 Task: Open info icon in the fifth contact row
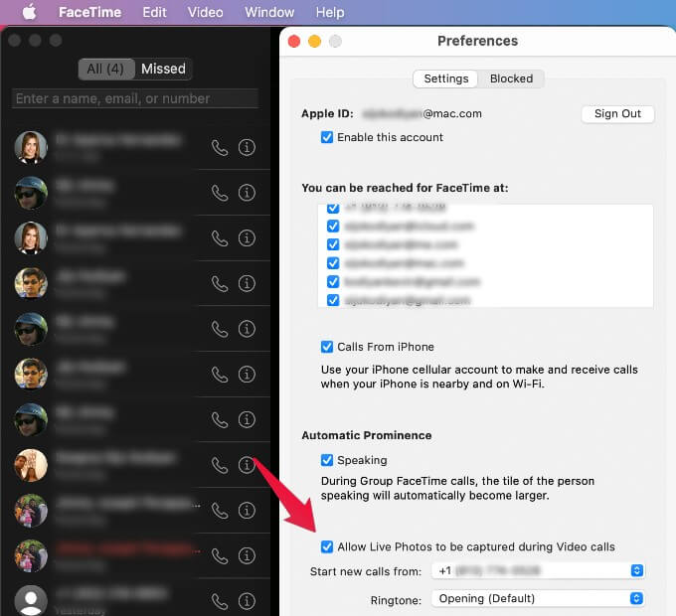tap(247, 329)
